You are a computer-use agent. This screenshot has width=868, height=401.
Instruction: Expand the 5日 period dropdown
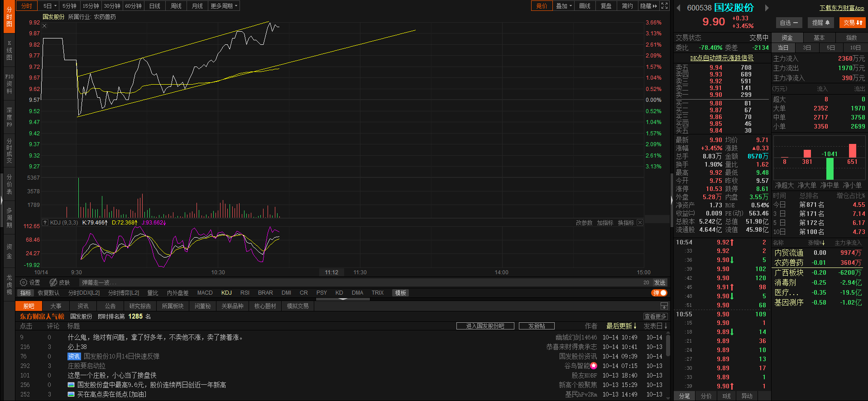pyautogui.click(x=50, y=6)
